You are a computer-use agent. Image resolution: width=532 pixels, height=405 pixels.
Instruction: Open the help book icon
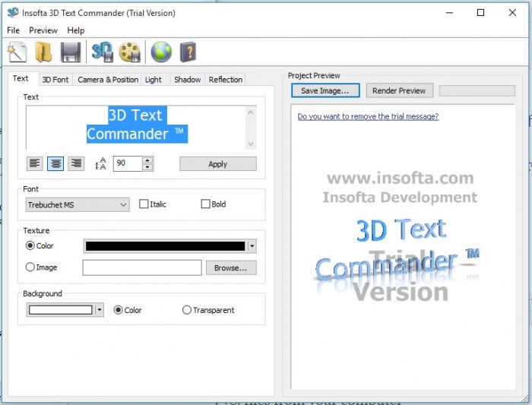click(x=188, y=52)
